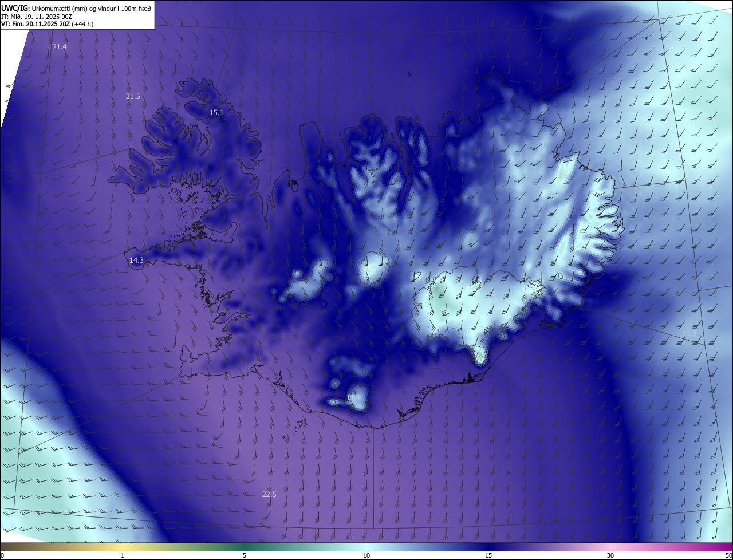
Task: Click the 21.5 value label on the map
Action: [x=133, y=97]
